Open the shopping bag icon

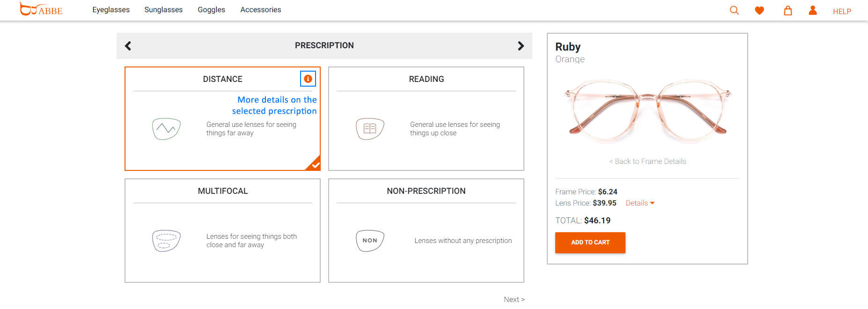pyautogui.click(x=788, y=10)
